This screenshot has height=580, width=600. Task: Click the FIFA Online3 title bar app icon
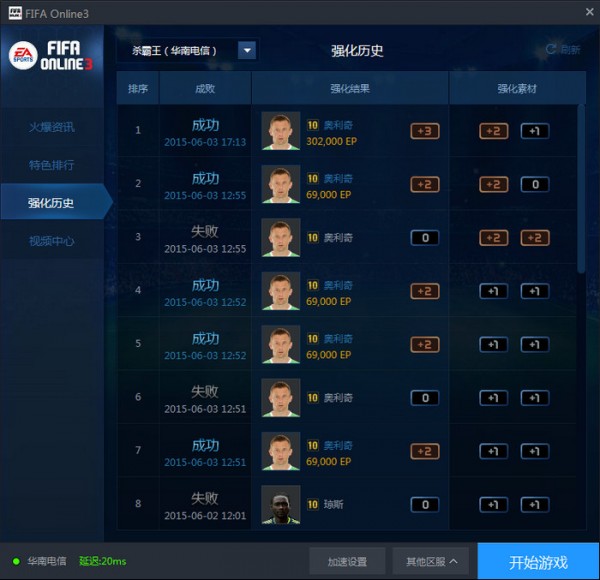point(15,13)
